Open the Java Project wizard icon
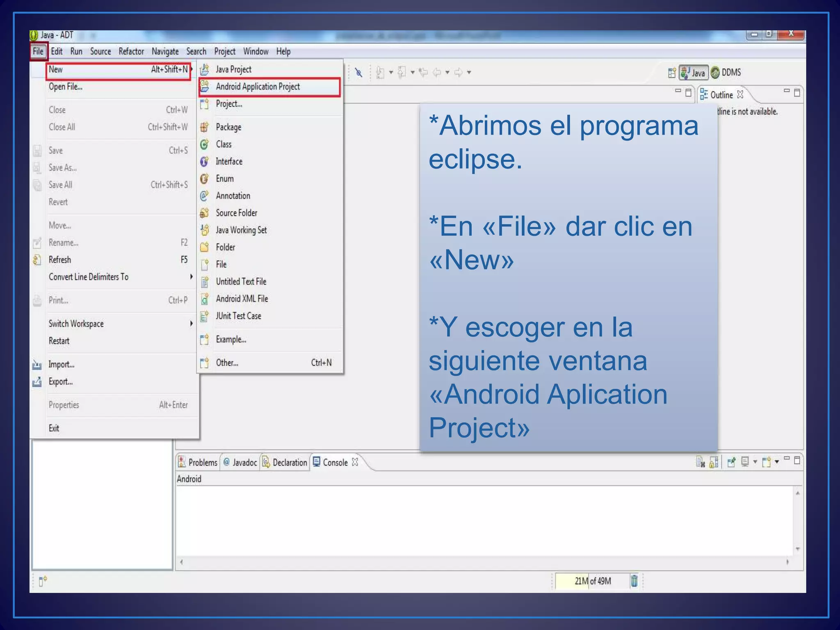 tap(204, 69)
